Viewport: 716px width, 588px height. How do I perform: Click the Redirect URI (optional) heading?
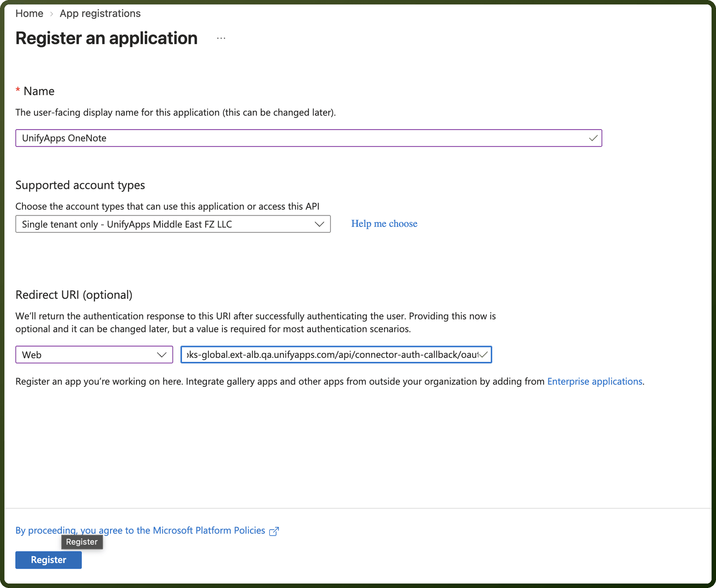pos(74,295)
